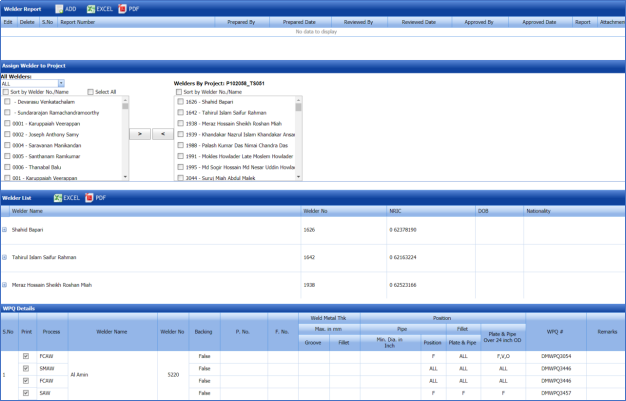
Task: Tick checkbox for 0002 - Joseph Anthony Samy
Action: tap(8, 135)
